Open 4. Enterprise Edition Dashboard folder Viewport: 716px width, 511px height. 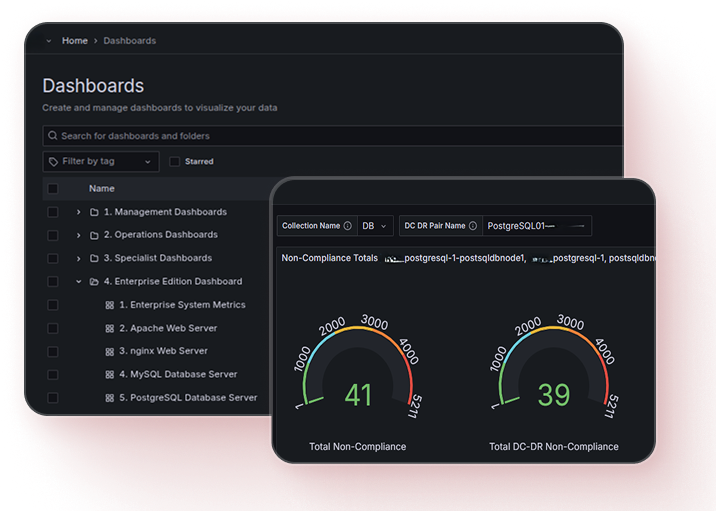[173, 281]
